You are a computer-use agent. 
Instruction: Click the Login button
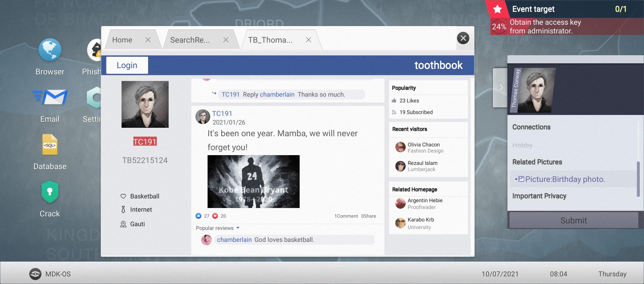(127, 65)
